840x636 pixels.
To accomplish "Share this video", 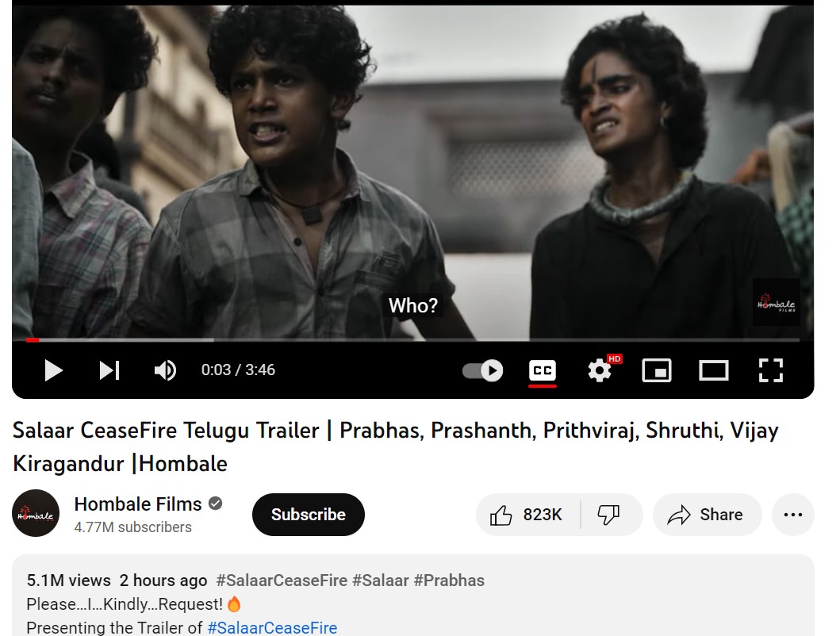I will tap(707, 515).
